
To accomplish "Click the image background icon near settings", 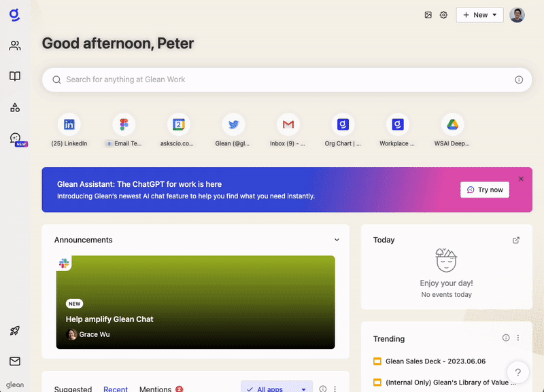I will 428,15.
